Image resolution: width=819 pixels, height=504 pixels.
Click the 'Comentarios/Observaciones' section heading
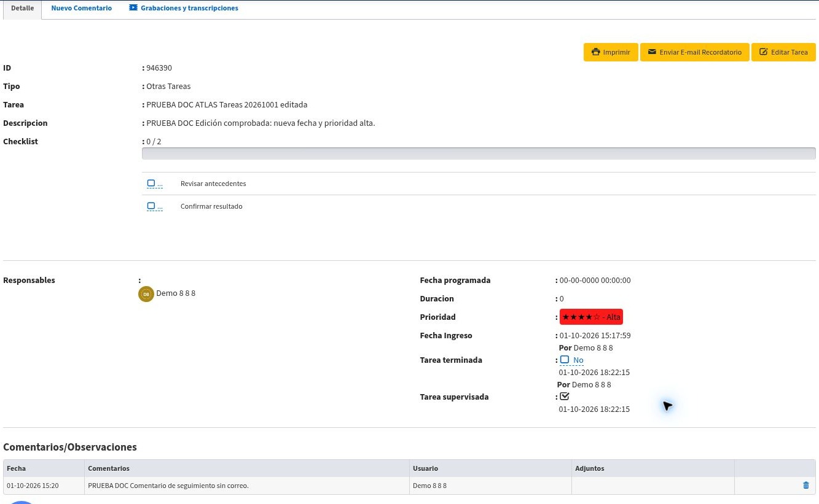pos(70,447)
